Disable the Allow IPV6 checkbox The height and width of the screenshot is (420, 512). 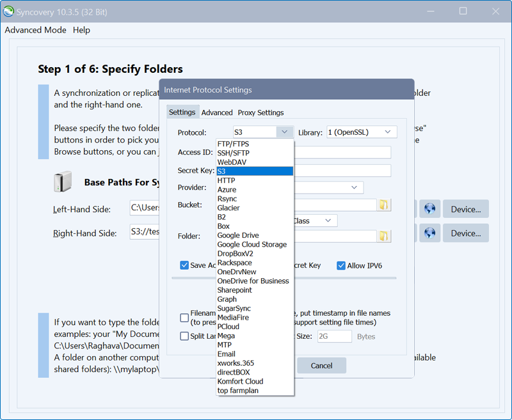(341, 265)
